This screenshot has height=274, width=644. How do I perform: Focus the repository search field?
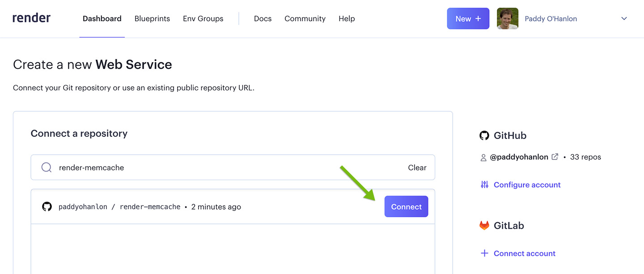point(233,168)
